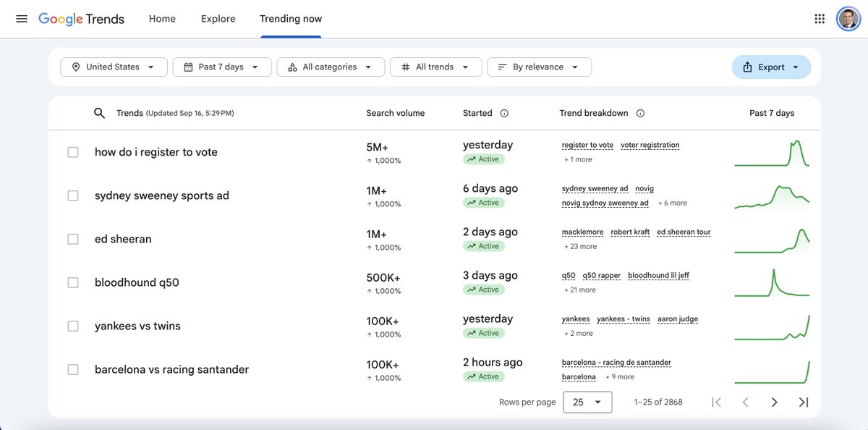This screenshot has height=430, width=868.
Task: Open the By relevance sort dropdown arrow
Action: pos(575,67)
